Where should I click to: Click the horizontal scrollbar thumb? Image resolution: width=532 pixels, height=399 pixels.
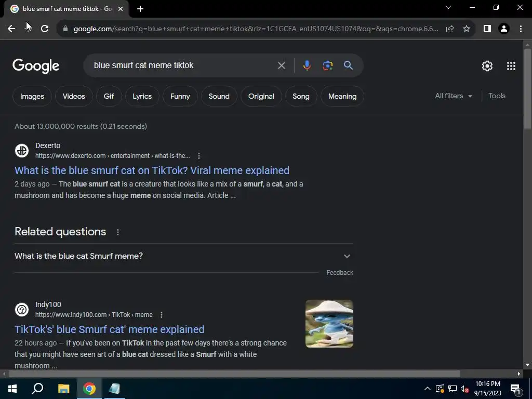(234, 374)
